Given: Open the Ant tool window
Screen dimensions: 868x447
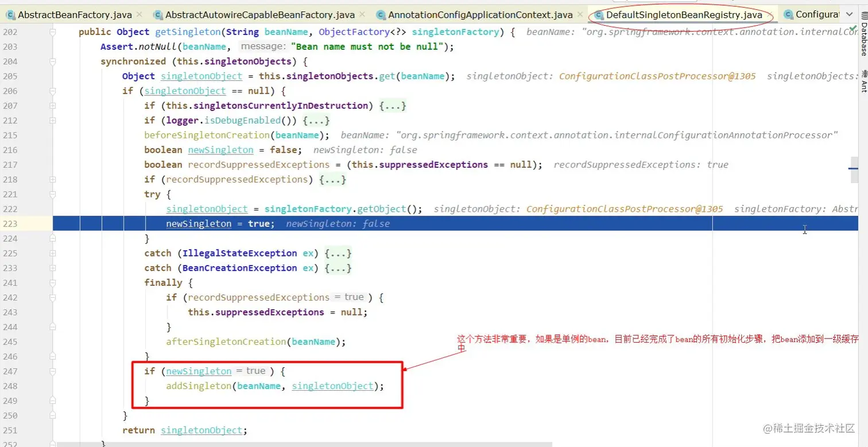Looking at the screenshot, I should 863,81.
